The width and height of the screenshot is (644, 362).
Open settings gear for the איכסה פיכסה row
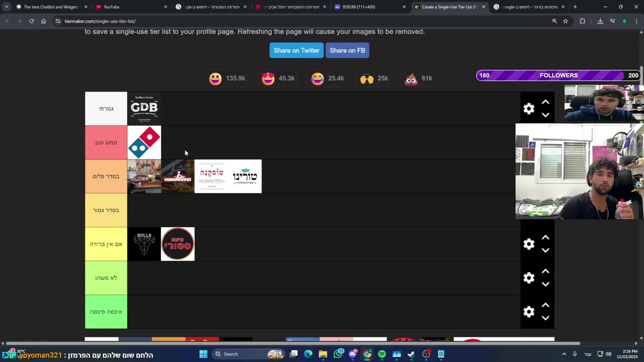529,312
